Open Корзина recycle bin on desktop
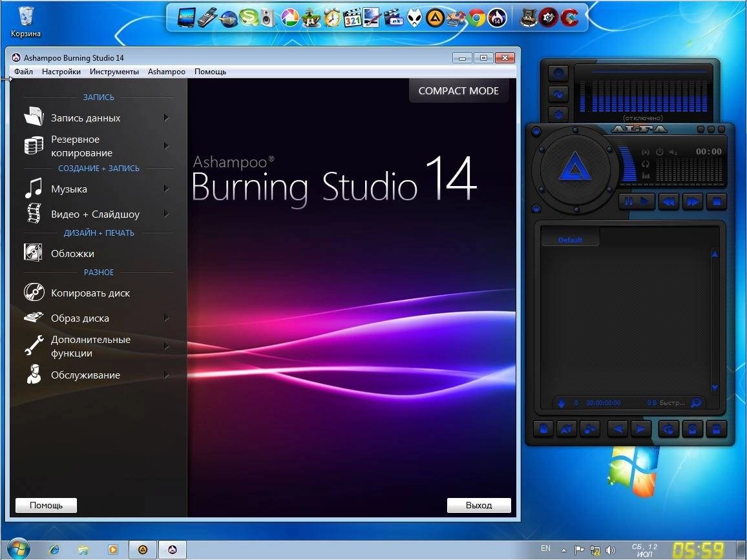747x560 pixels. [x=26, y=21]
